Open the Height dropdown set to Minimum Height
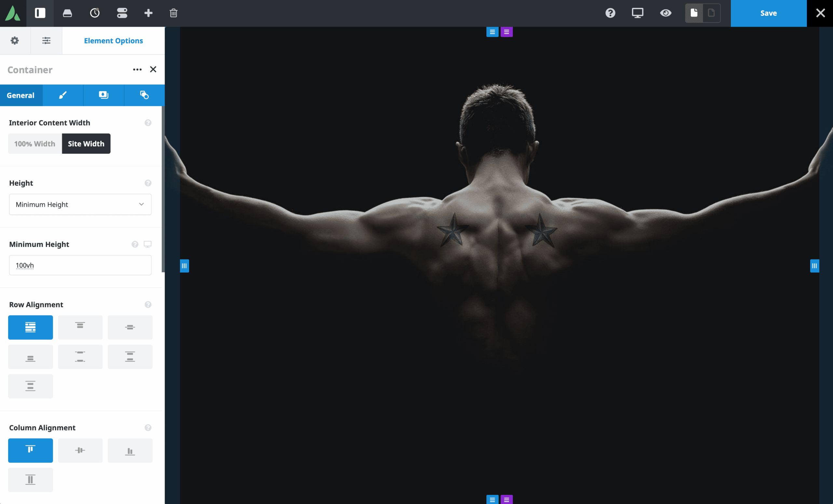Screen dimensions: 833x504 point(80,205)
